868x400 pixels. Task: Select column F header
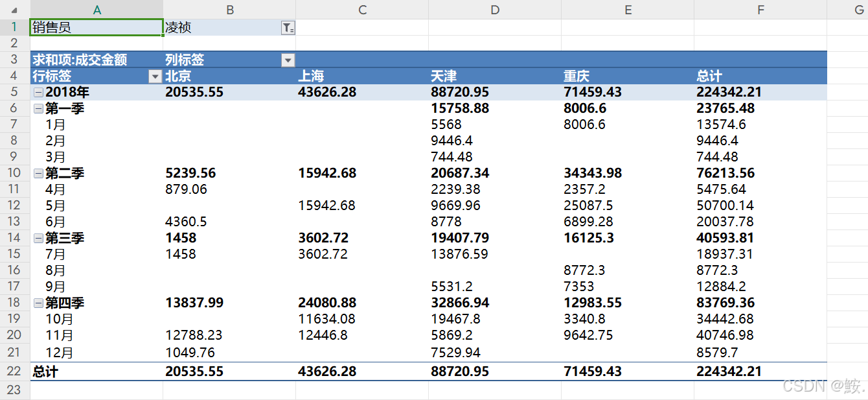pyautogui.click(x=760, y=10)
